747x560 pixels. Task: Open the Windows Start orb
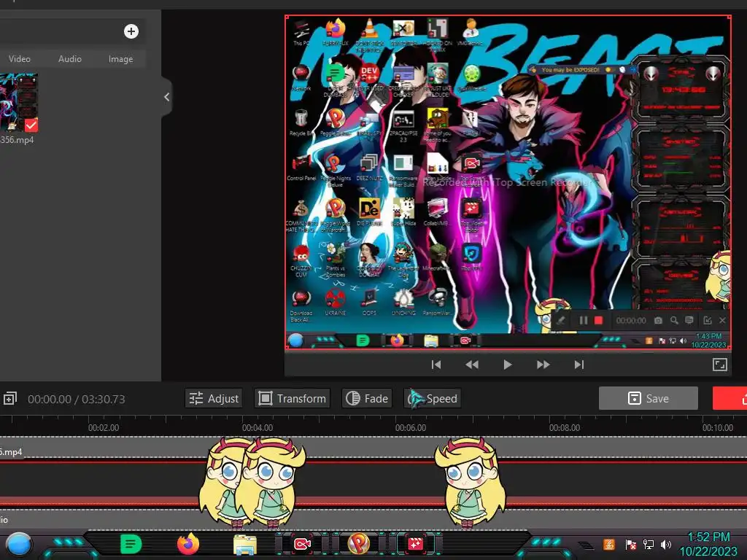tap(19, 545)
